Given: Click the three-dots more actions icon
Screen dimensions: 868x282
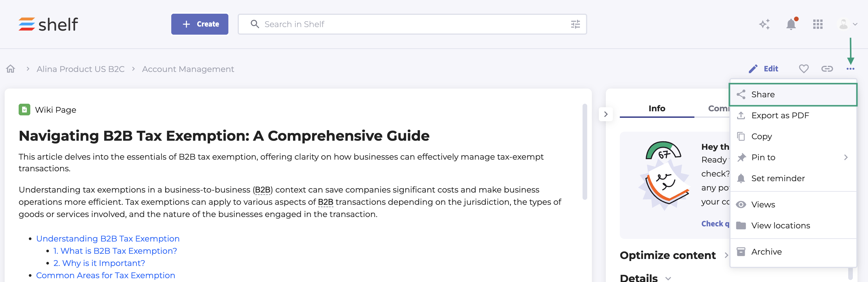Looking at the screenshot, I should tap(850, 69).
